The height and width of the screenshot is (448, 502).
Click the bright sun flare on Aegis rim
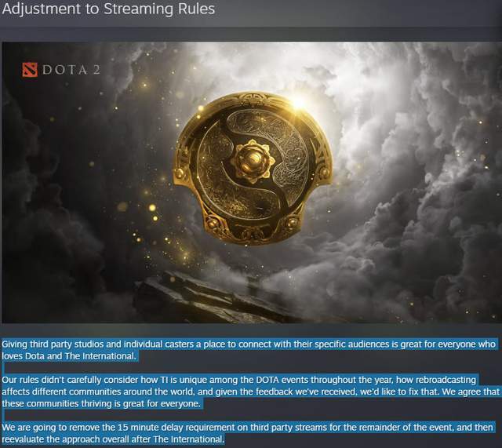pos(299,101)
